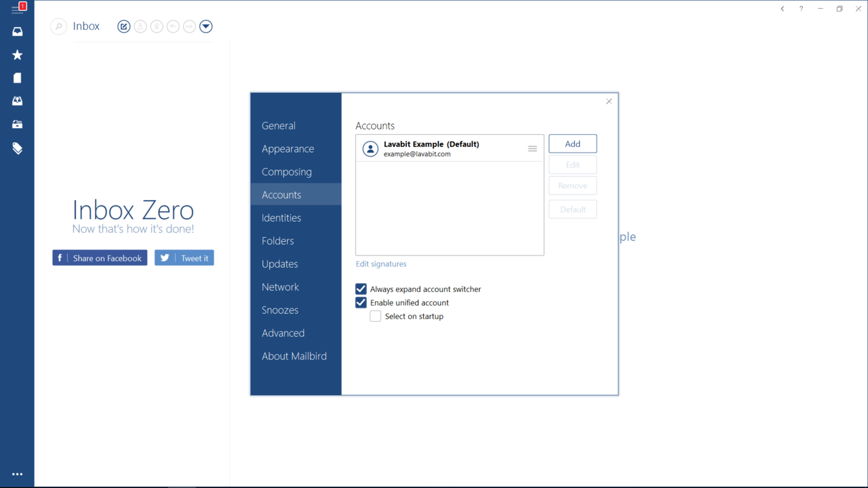Click the reorder handle on Lavabit Example row
Image resolution: width=868 pixels, height=488 pixels.
(x=532, y=148)
